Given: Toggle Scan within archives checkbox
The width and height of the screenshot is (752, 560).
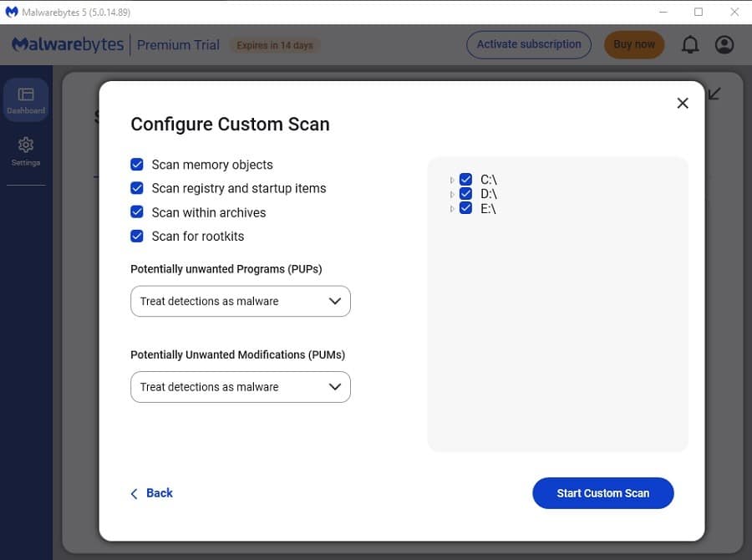Looking at the screenshot, I should pyautogui.click(x=137, y=212).
